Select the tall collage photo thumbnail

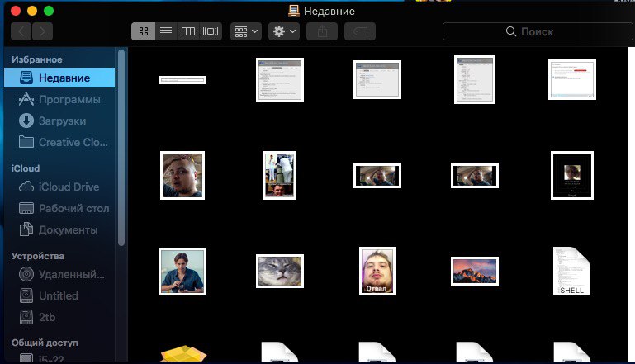pyautogui.click(x=279, y=175)
